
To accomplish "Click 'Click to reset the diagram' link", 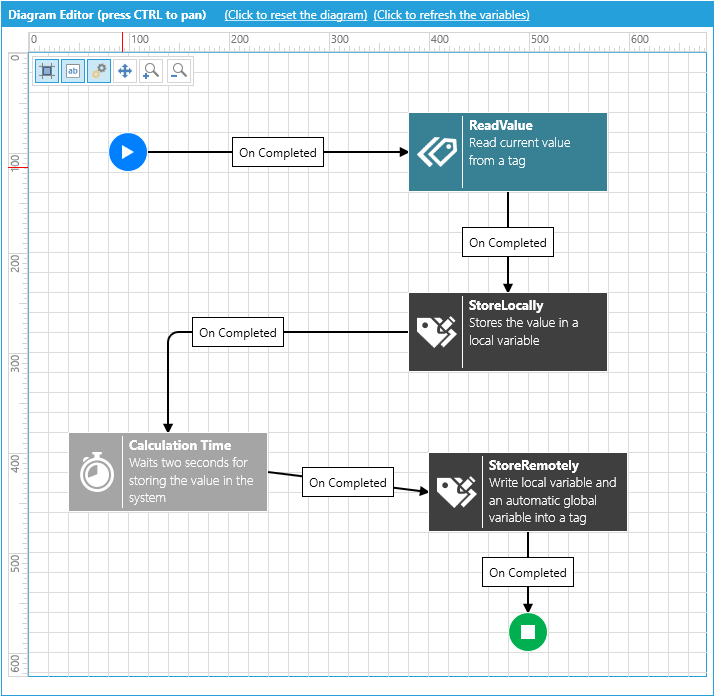I will point(295,15).
